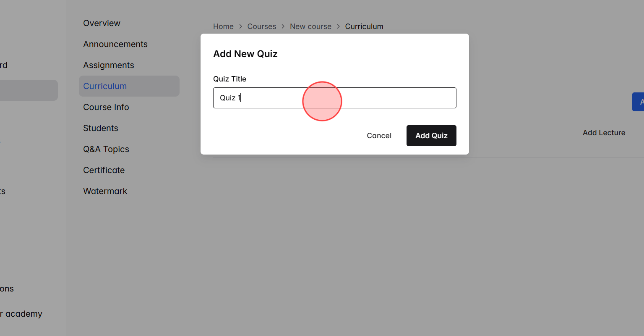
Task: Click the blue button at the right edge
Action: tap(639, 102)
